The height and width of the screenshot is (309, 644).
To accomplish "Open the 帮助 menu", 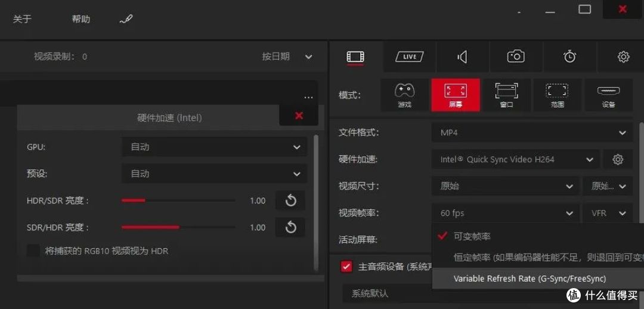I will 81,19.
